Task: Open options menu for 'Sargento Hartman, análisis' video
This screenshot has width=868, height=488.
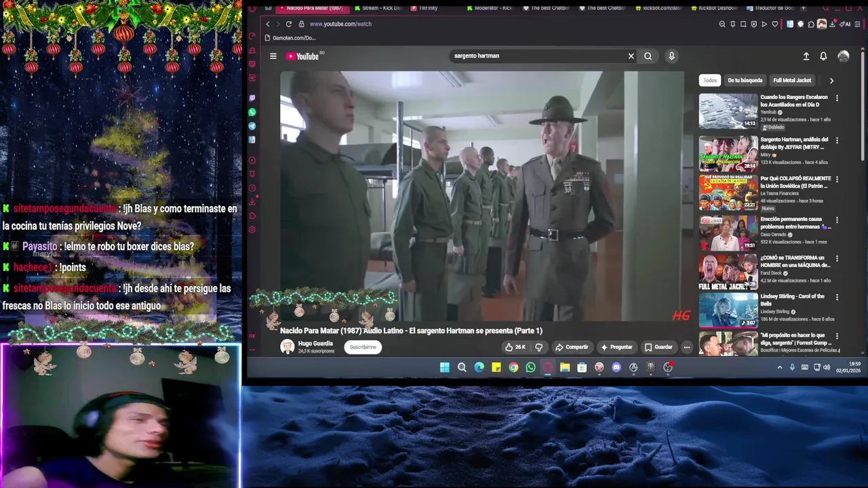Action: [837, 140]
